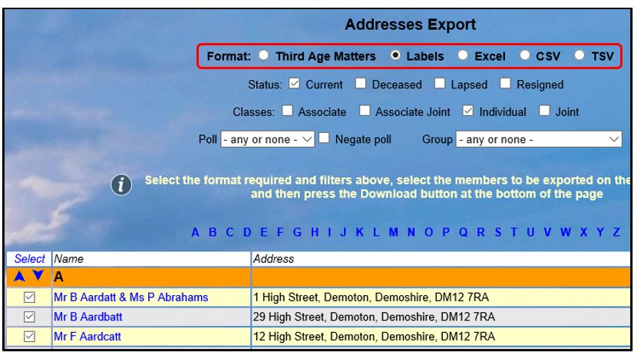Click the down arrow deselect icon
644x362 pixels.
pyautogui.click(x=38, y=277)
